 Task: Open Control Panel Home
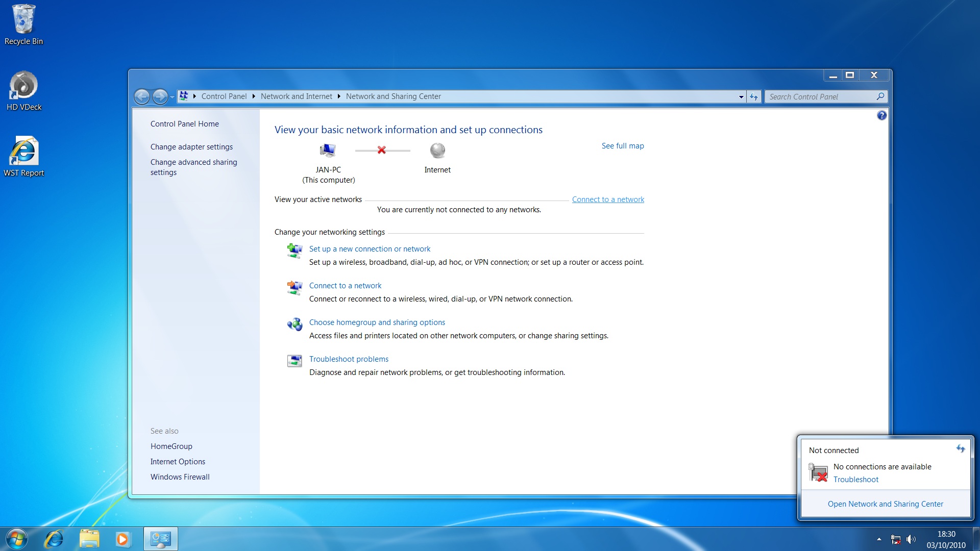click(x=184, y=124)
